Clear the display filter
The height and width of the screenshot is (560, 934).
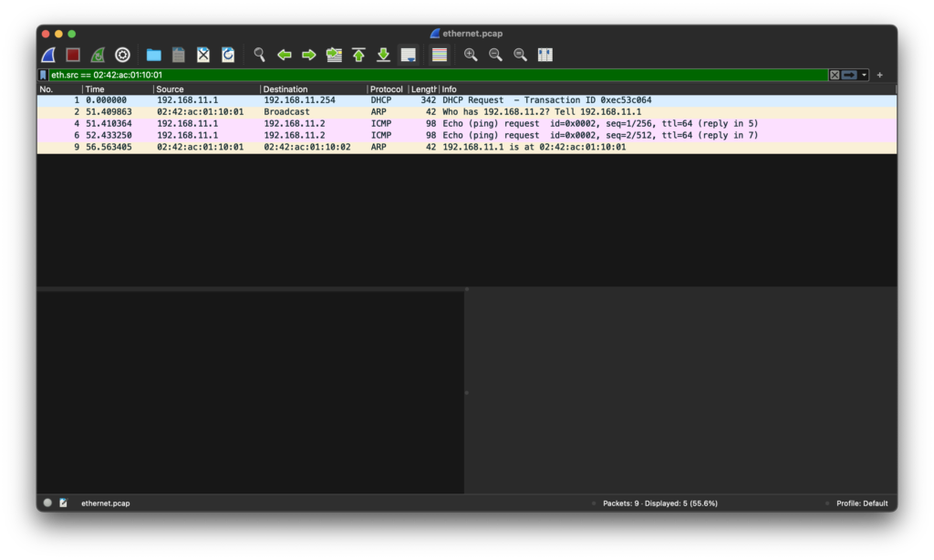834,75
